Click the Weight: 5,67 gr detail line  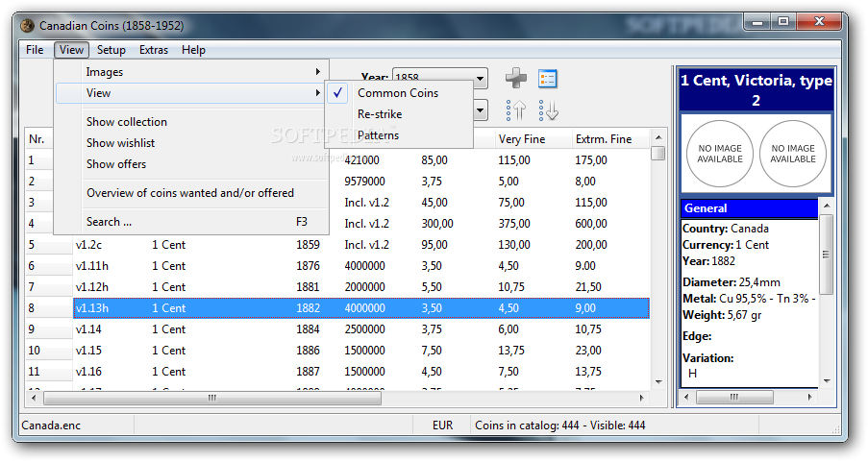click(x=722, y=315)
